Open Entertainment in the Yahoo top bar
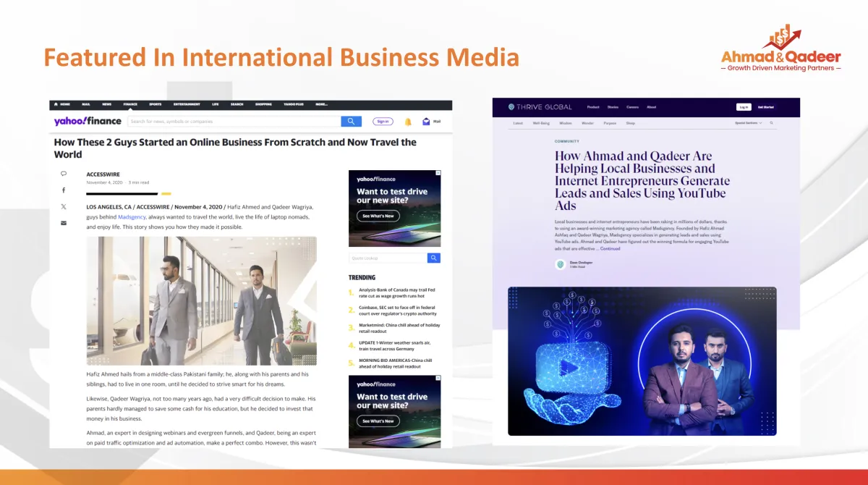The image size is (868, 485). (187, 104)
